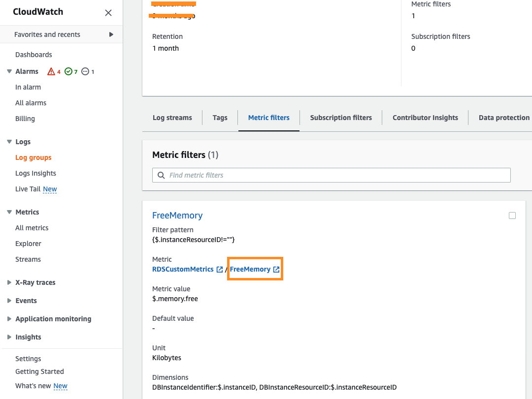Click external link icon beside RDSCustomMetrics
Viewport: 532px width, 399px height.
pos(220,270)
